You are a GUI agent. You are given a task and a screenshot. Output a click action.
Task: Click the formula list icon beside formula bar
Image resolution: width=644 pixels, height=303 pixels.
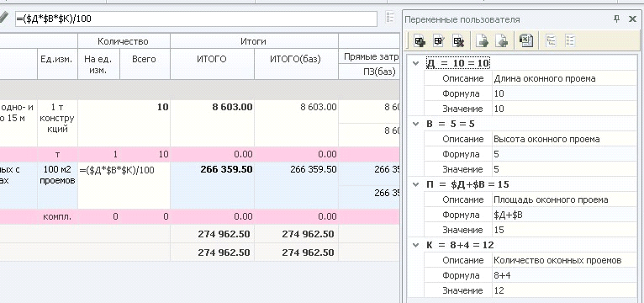coord(390,18)
